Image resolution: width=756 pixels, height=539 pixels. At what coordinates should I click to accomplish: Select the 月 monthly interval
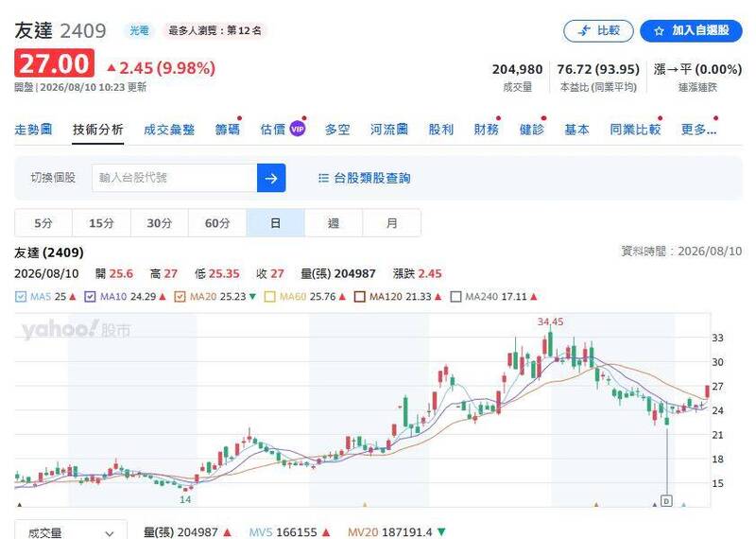pos(392,223)
